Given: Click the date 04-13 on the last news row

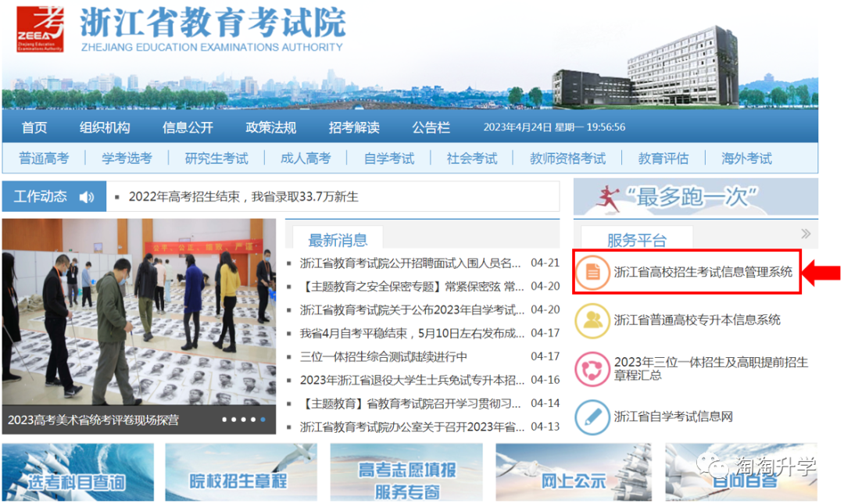Looking at the screenshot, I should 545,427.
